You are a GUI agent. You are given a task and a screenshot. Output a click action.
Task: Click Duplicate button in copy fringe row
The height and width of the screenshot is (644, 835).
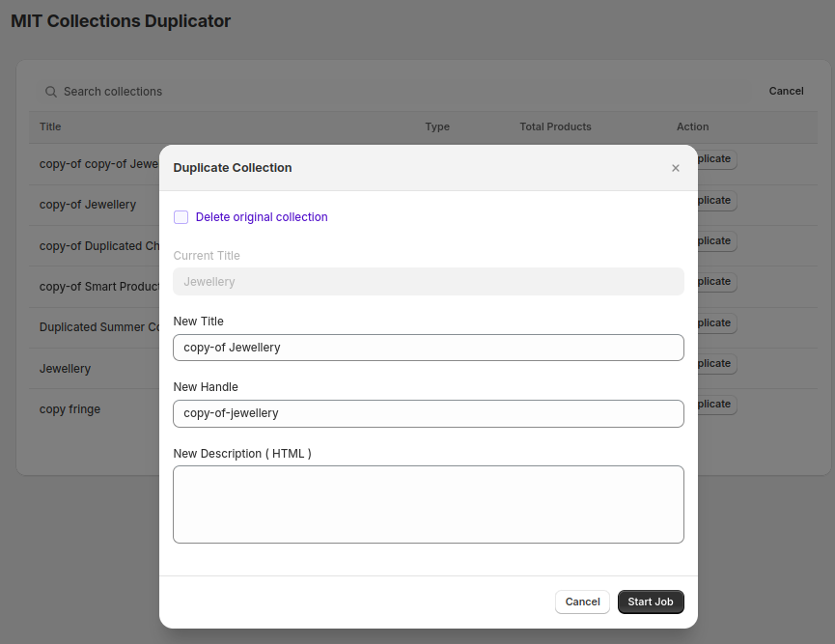[717, 404]
